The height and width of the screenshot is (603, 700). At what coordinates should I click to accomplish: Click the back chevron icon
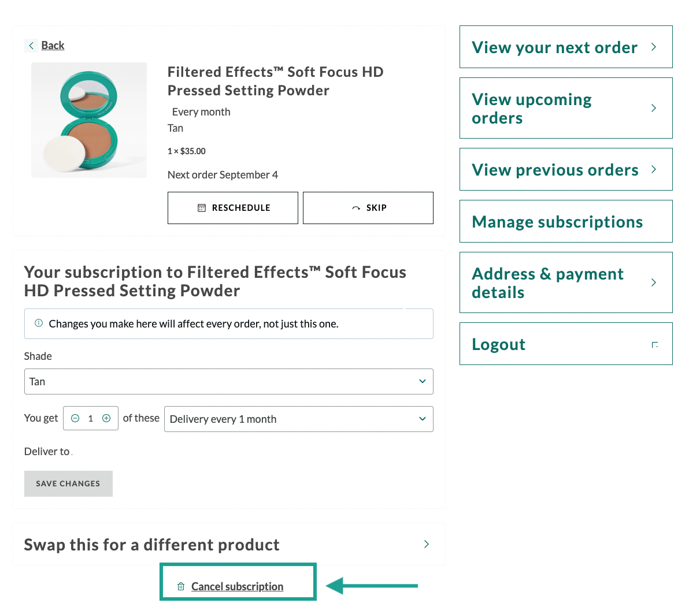click(31, 46)
